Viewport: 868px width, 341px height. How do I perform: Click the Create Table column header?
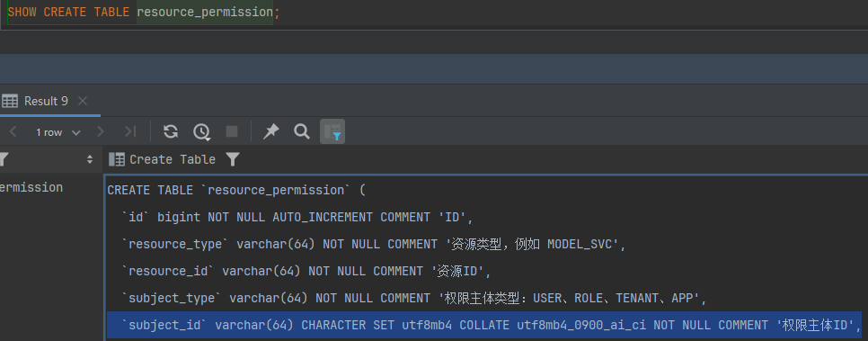click(x=173, y=159)
